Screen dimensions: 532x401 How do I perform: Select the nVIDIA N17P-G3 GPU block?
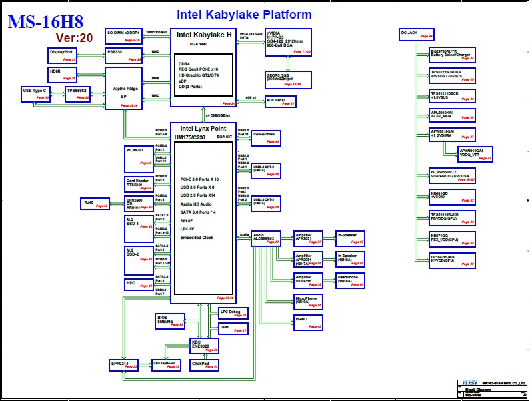tap(288, 43)
